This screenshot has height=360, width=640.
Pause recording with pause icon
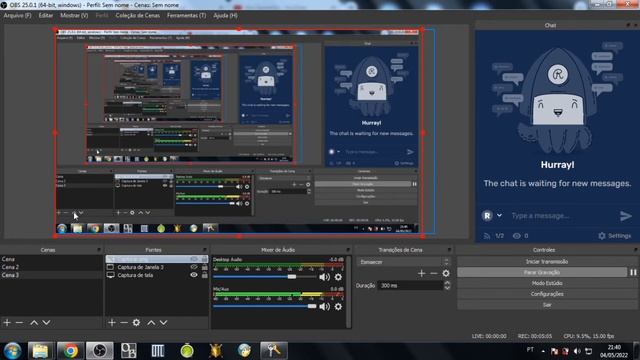[x=633, y=272]
